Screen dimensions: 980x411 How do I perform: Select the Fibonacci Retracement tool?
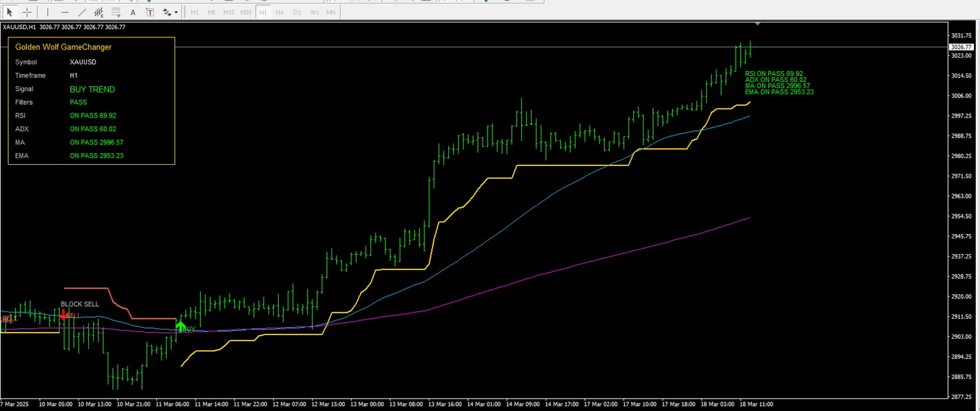116,12
